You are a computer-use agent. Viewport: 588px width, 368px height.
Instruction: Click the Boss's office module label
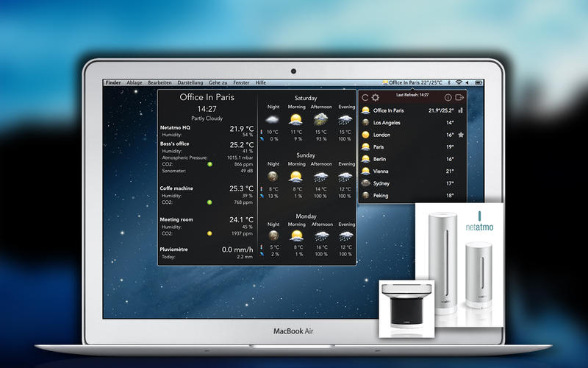point(174,144)
